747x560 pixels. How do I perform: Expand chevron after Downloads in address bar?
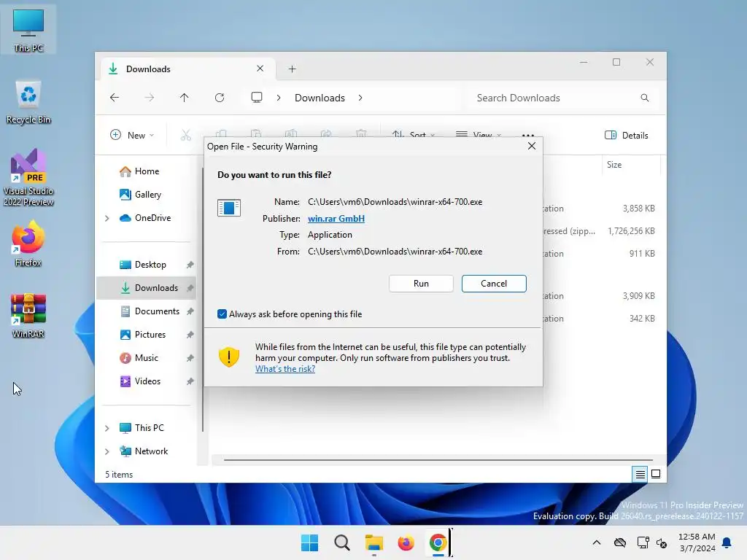[x=360, y=98]
